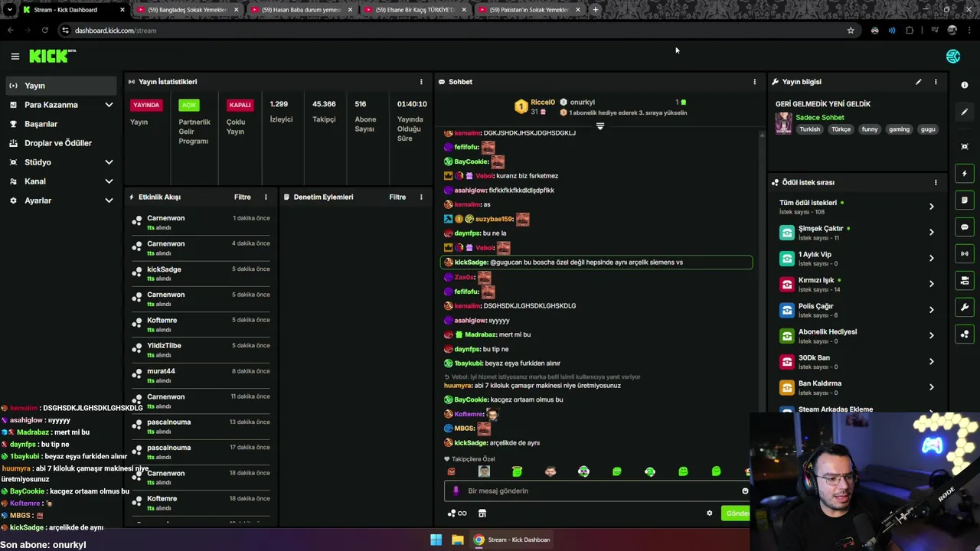This screenshot has height=551, width=980.
Task: Click the info icon in right sidebar
Action: tap(965, 85)
